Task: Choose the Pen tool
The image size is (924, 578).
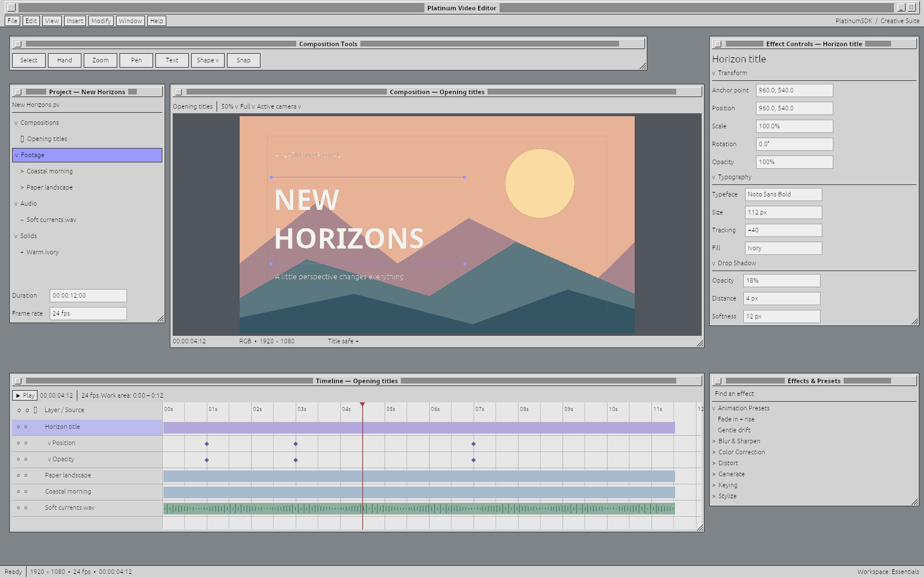Action: click(136, 60)
